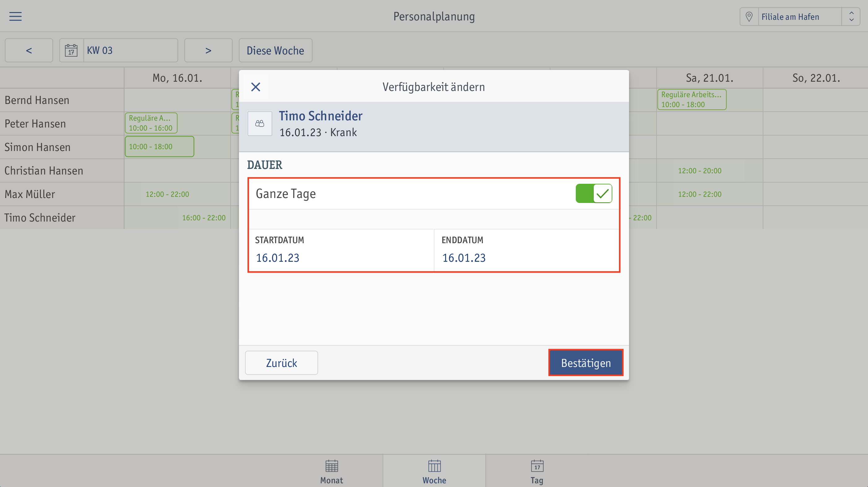Click the Zurück button
868x487 pixels.
click(281, 363)
